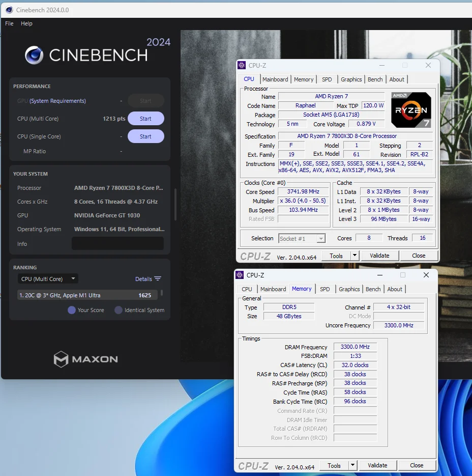Click the Core Speed value 3741.98 MHz
472x476 pixels.
pos(303,191)
